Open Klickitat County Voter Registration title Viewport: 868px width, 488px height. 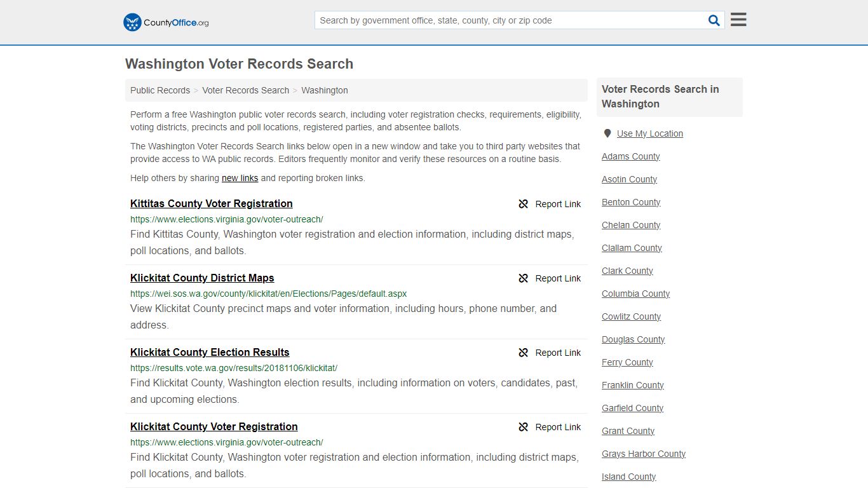coord(214,426)
